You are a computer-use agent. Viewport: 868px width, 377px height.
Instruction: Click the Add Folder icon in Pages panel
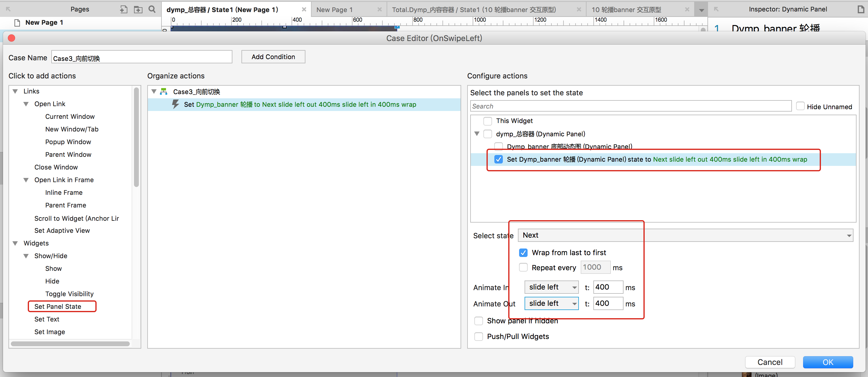[138, 9]
